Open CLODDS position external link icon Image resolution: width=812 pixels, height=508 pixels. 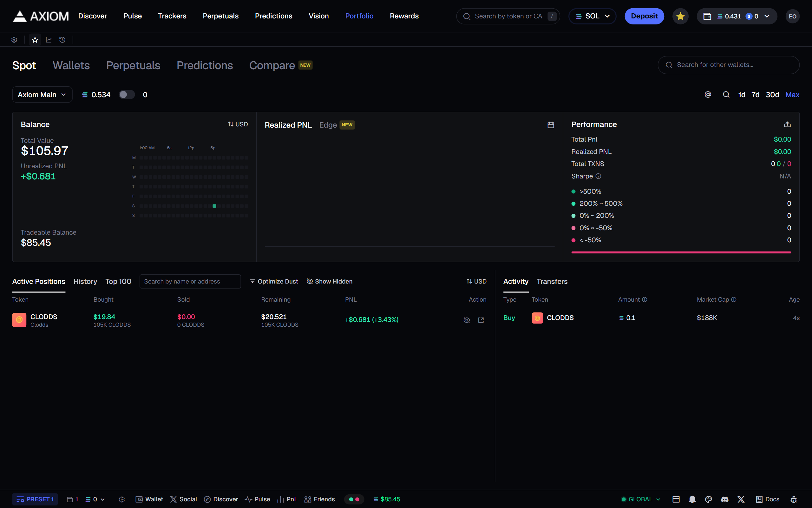click(481, 320)
